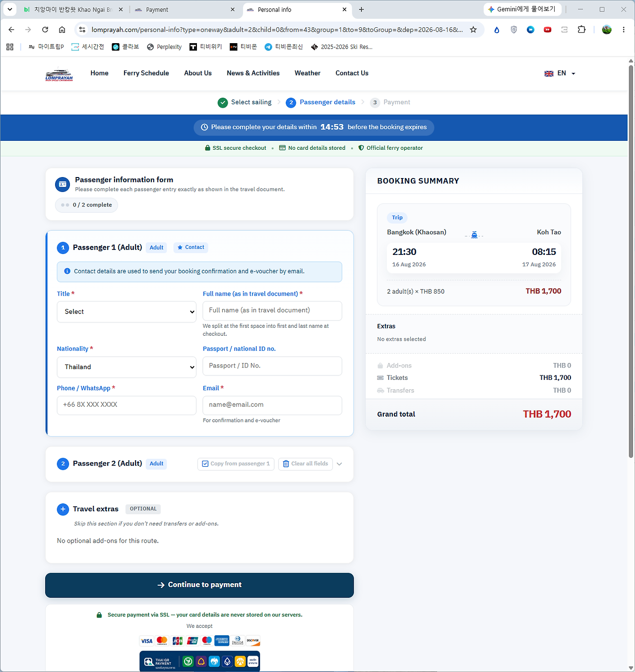Click the browser back arrow
635x672 pixels.
pos(11,30)
